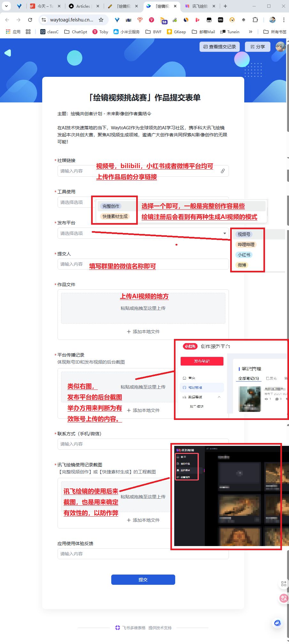The width and height of the screenshot is (289, 644).
Task: Open the red lasso extension icon
Action: [140, 20]
